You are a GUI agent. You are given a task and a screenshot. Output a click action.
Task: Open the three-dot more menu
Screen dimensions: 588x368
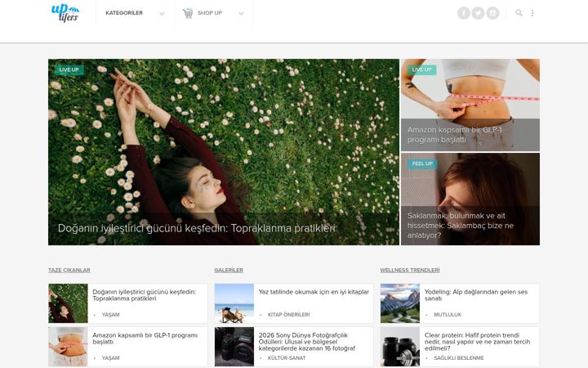tap(532, 13)
